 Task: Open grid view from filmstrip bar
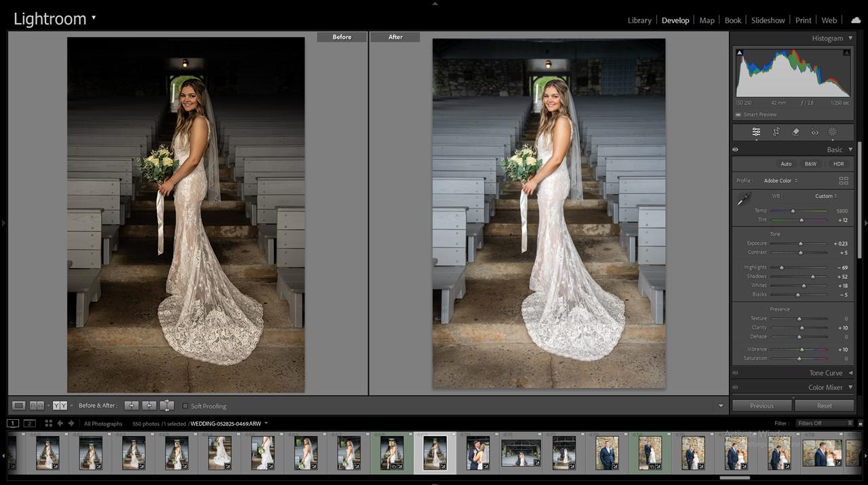tap(49, 423)
